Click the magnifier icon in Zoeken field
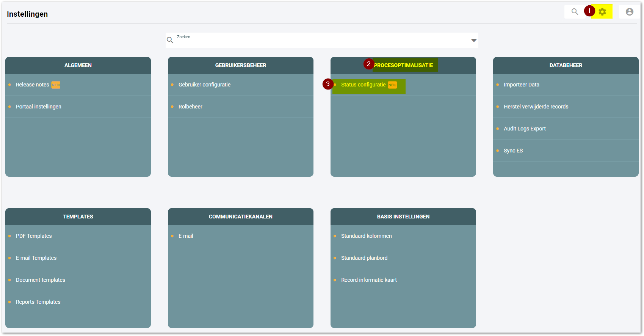This screenshot has height=336, width=644. click(170, 40)
